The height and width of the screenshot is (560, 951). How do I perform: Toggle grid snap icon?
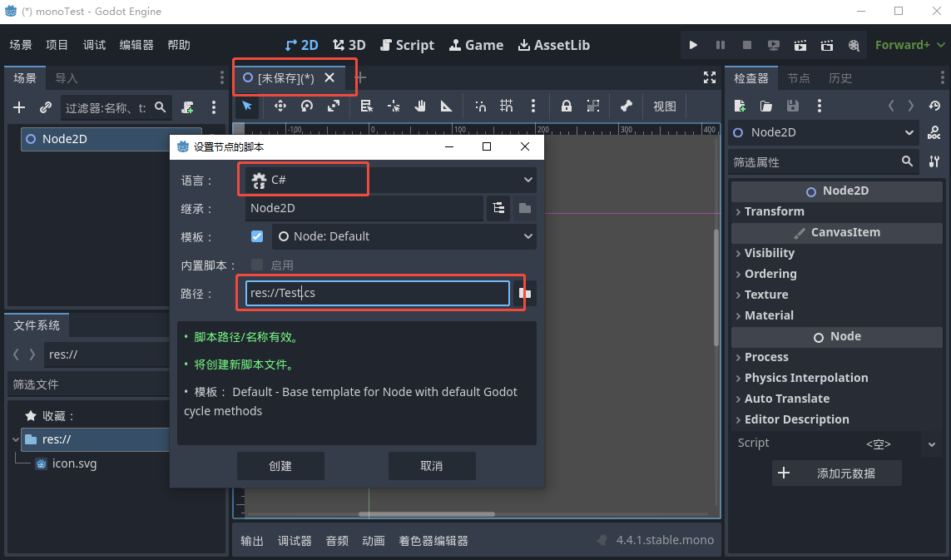coord(507,107)
